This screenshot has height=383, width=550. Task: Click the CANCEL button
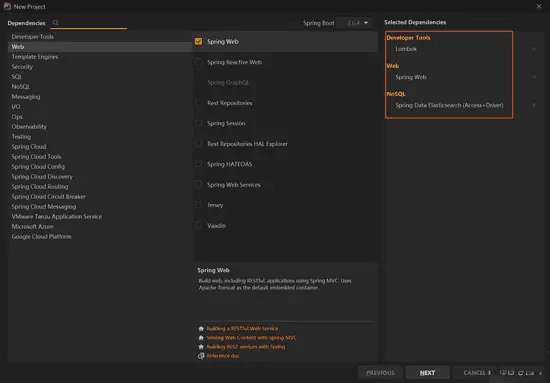coord(475,373)
